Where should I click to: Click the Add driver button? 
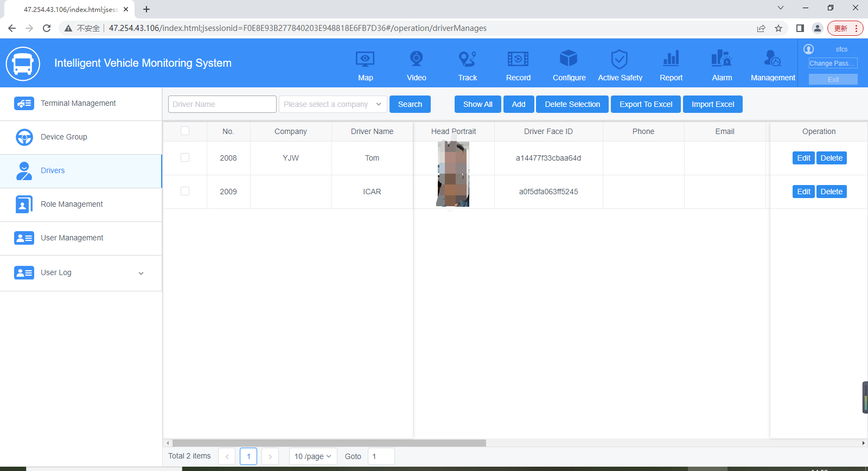coord(519,104)
